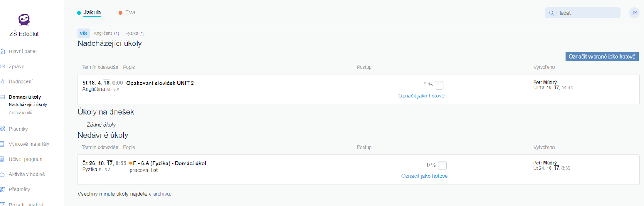Open Archiv úkolů in sidebar
Screen dimensions: 644x206
click(21, 113)
